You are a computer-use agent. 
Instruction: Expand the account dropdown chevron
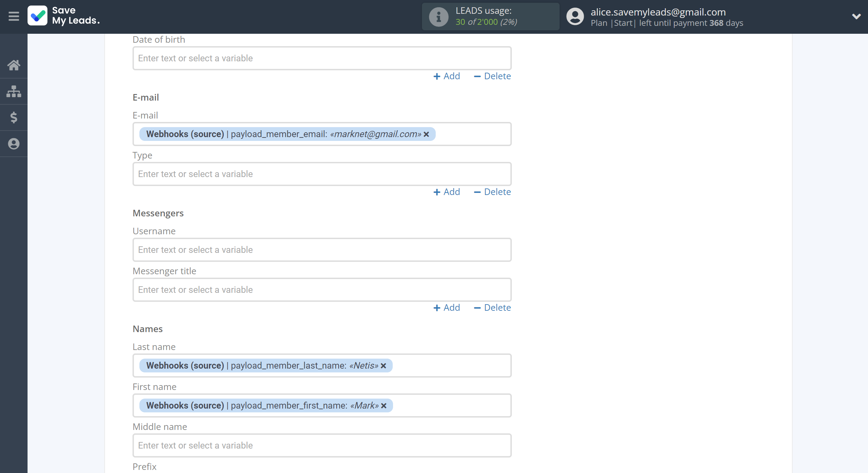tap(856, 16)
